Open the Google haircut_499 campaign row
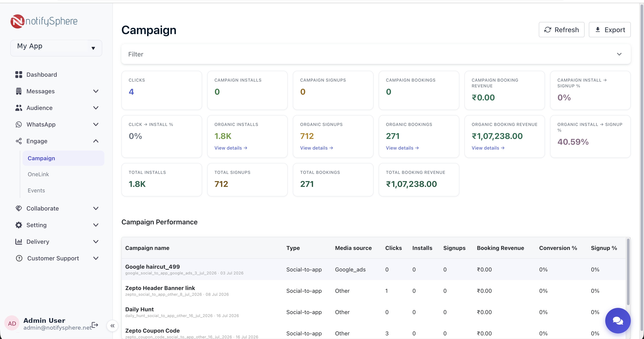The width and height of the screenshot is (644, 339). click(374, 270)
